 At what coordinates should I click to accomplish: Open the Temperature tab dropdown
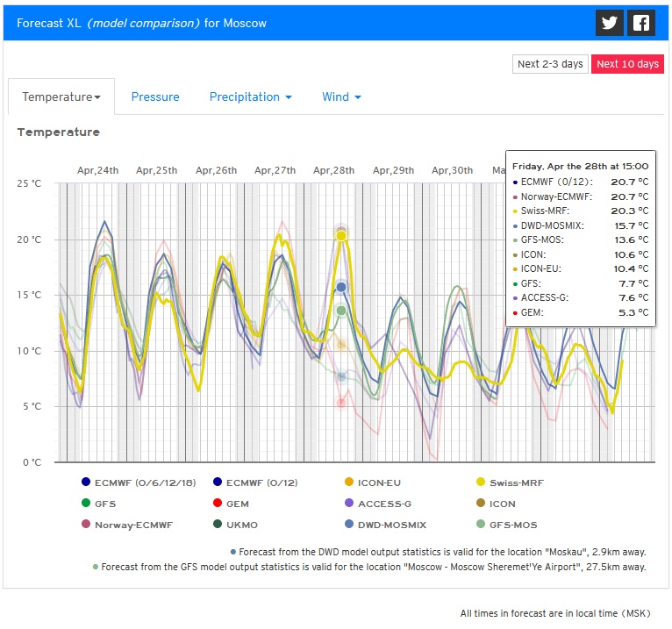61,96
